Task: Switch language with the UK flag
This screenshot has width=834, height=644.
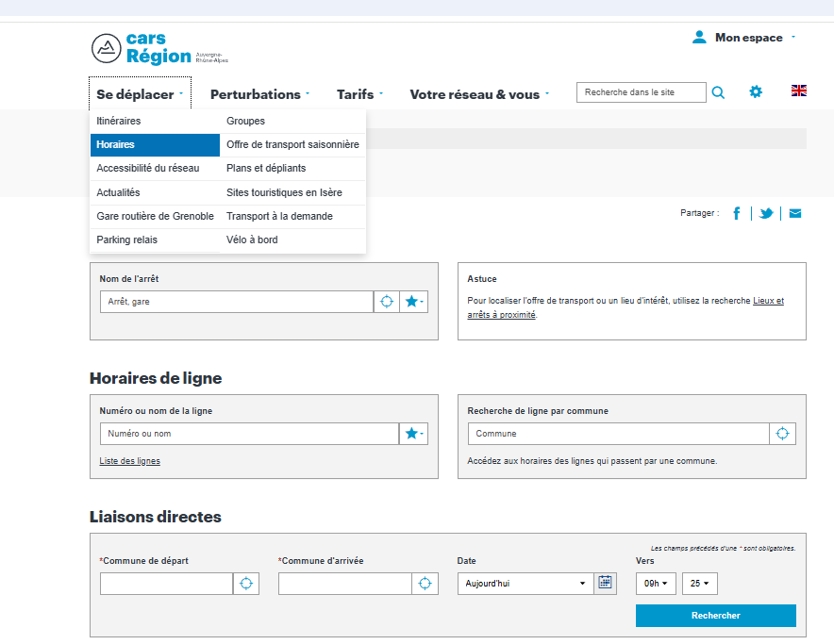Action: 799,91
